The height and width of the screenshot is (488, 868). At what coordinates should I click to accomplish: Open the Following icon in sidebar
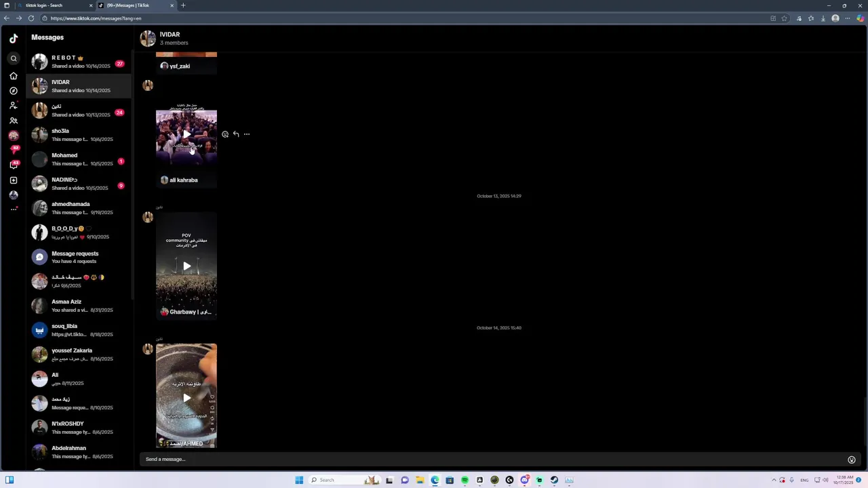tap(14, 106)
